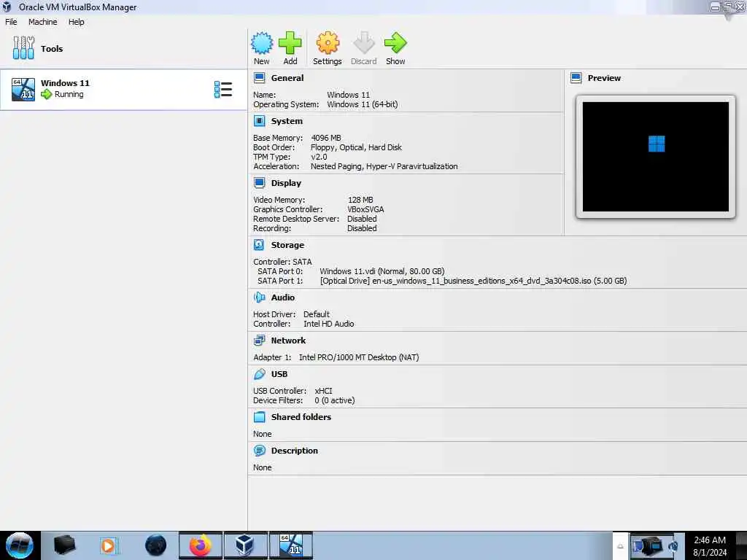Click the USB section icon

click(x=259, y=374)
